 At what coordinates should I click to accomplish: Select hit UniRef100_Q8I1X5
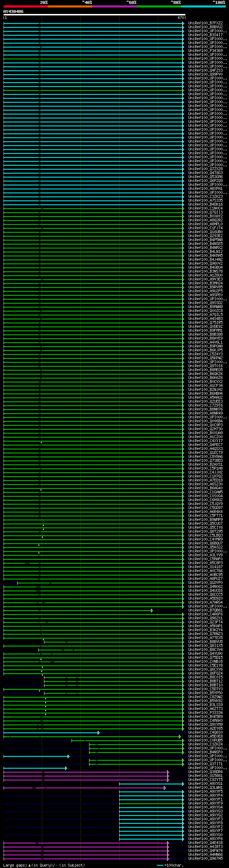click(205, 646)
